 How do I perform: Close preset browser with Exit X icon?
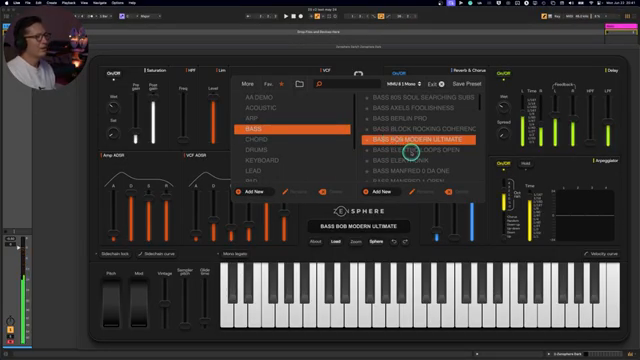click(442, 84)
